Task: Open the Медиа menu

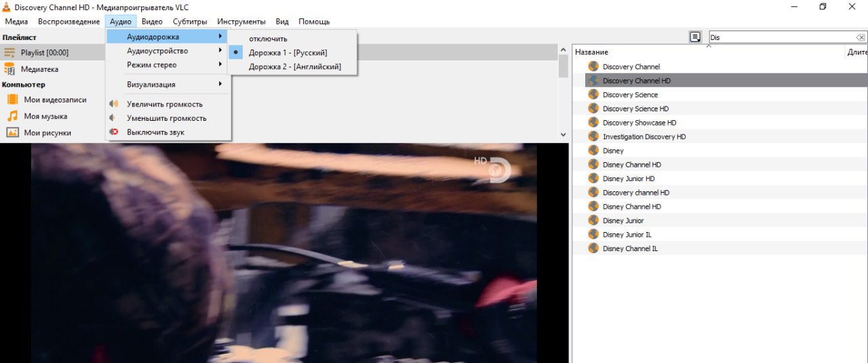Action: click(x=16, y=22)
